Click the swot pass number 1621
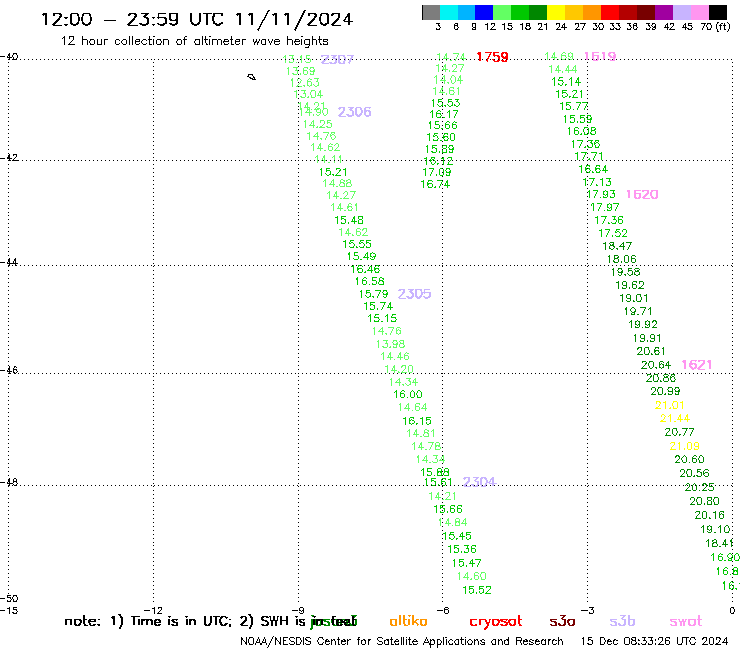The image size is (740, 650). [x=697, y=365]
